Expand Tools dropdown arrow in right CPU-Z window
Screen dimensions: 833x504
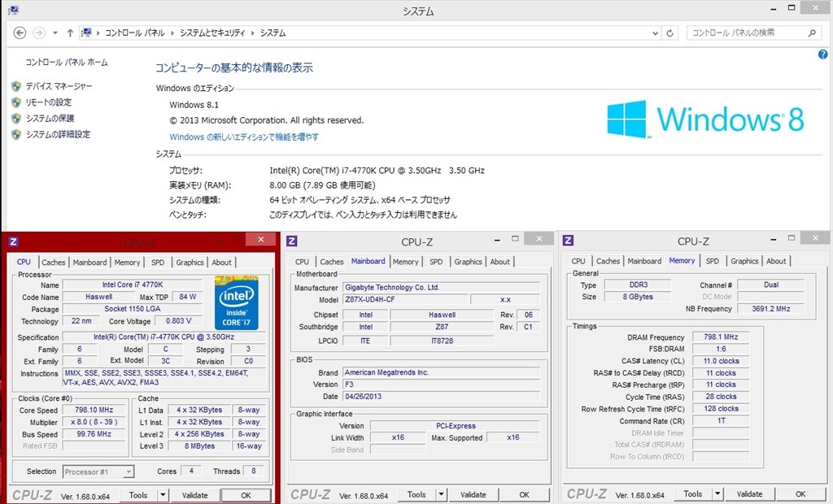717,494
